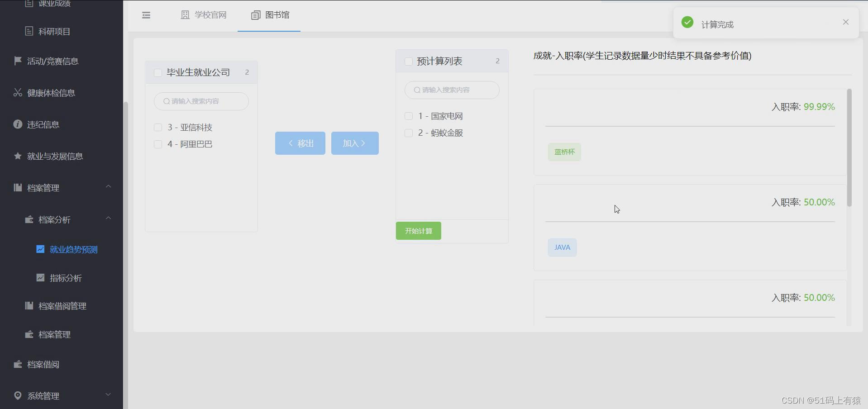
Task: Click the hamburger sidebar collapse icon
Action: [x=146, y=15]
